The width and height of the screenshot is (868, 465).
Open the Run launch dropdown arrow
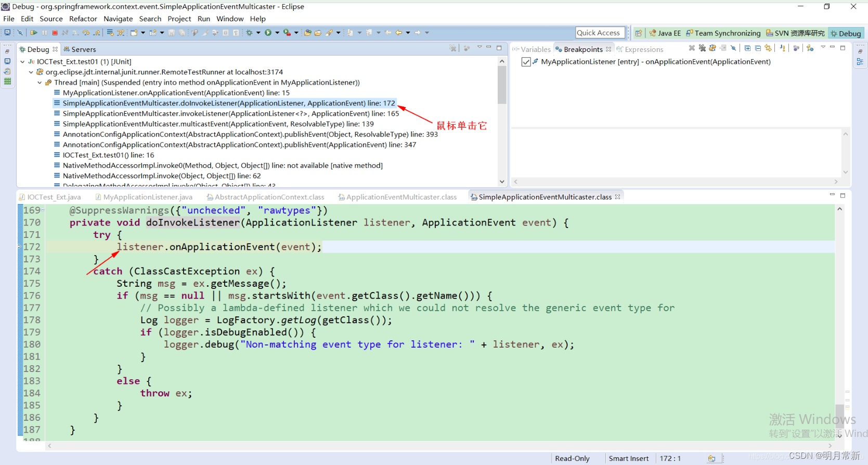[277, 33]
